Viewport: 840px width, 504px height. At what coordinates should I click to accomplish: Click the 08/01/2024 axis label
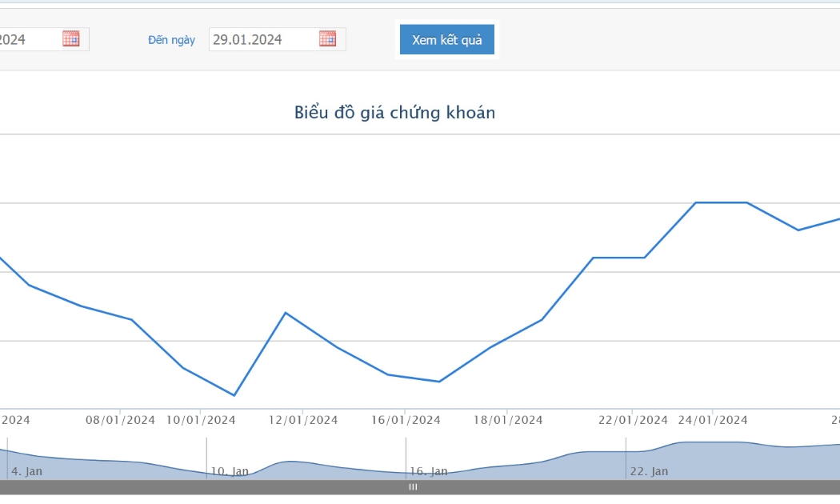tap(120, 421)
